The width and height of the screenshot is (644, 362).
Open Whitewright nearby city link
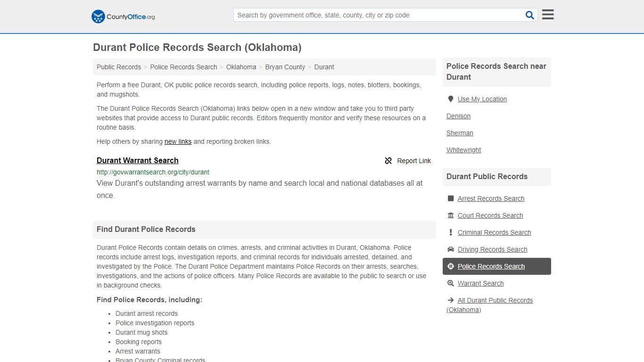(x=464, y=150)
